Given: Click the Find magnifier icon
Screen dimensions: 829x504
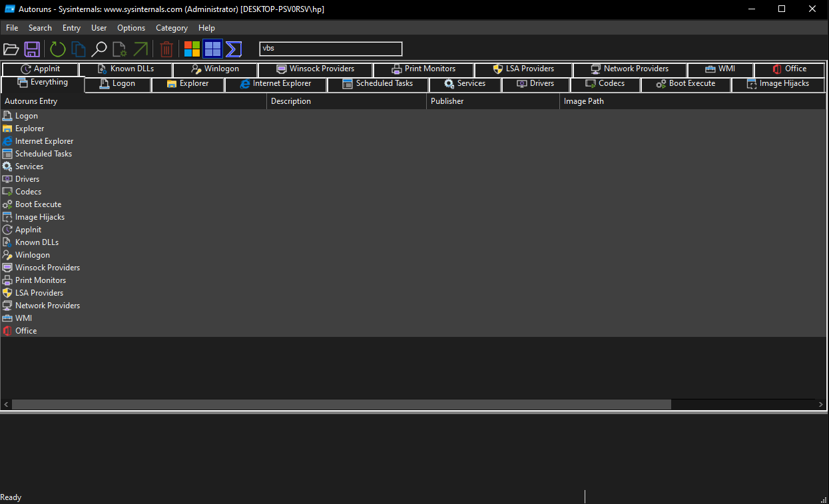Looking at the screenshot, I should click(x=99, y=49).
